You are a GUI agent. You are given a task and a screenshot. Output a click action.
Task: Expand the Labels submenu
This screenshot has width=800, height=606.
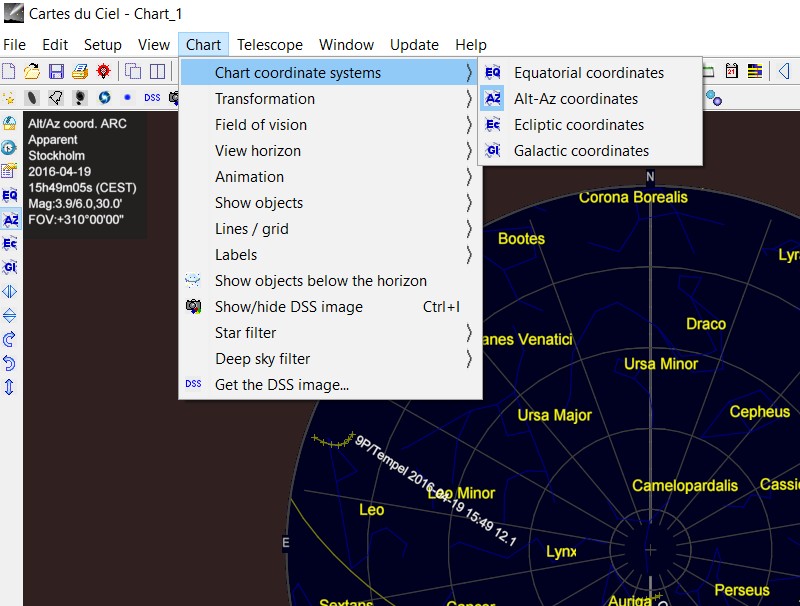[329, 255]
